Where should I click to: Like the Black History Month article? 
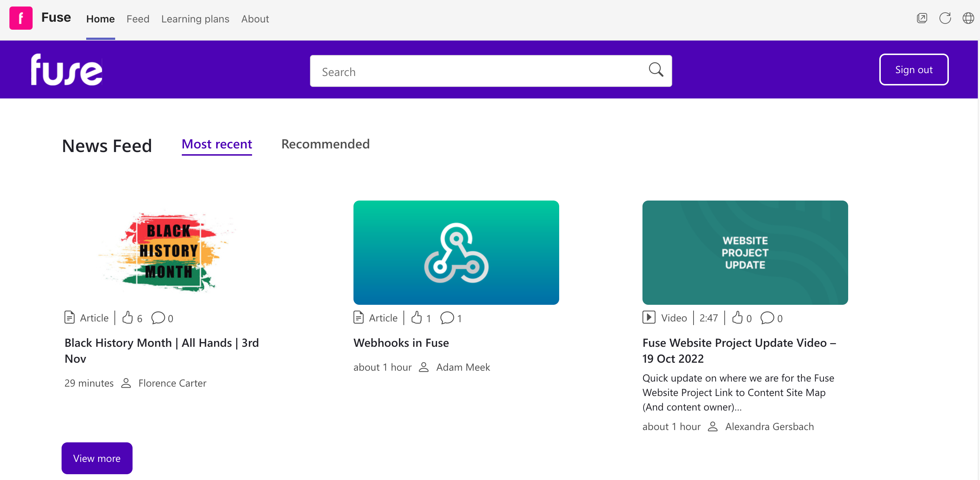click(x=127, y=317)
